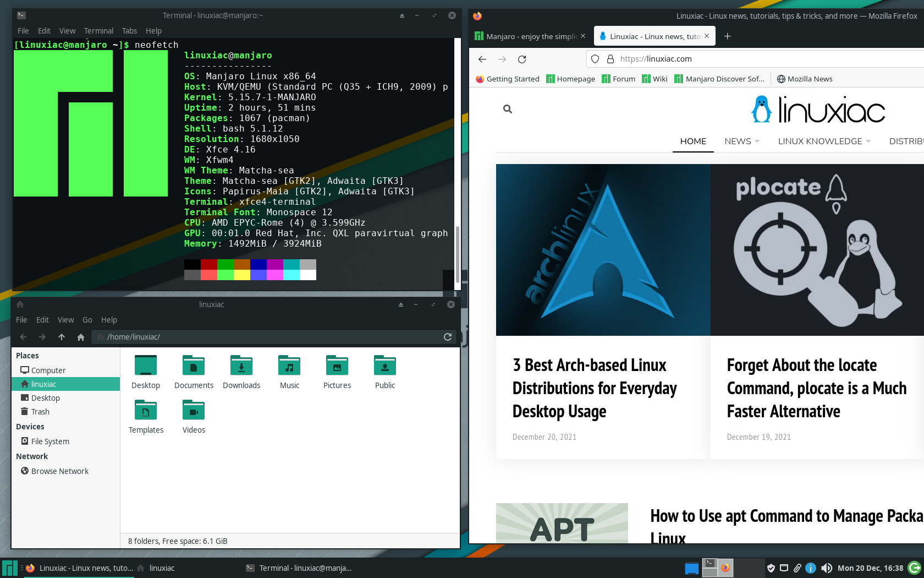Navigate up to the parent folder
Viewport: 924px width, 578px height.
click(62, 337)
